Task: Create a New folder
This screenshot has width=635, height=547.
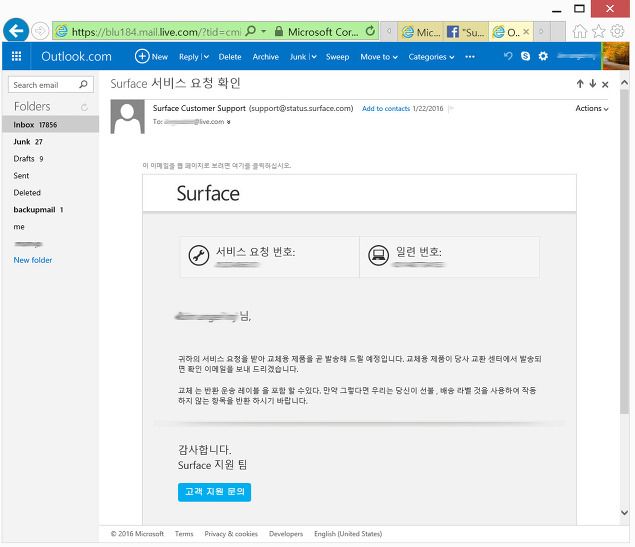Action: click(x=33, y=260)
